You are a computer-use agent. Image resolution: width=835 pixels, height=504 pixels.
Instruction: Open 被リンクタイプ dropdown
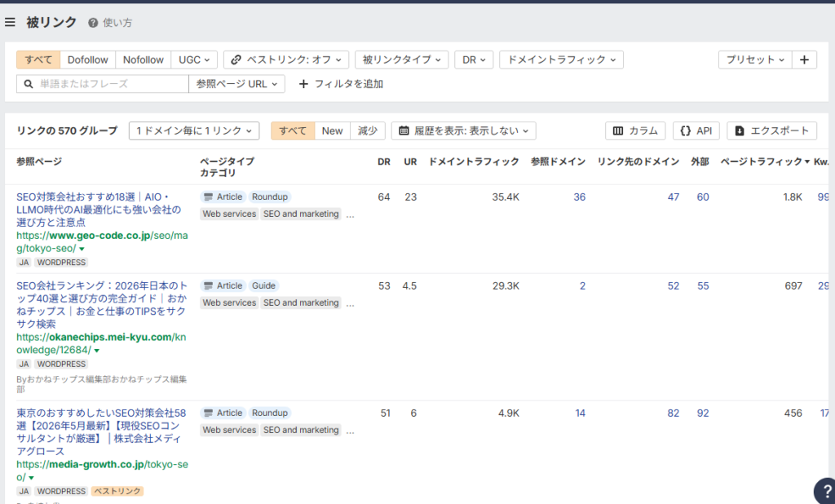pos(401,60)
